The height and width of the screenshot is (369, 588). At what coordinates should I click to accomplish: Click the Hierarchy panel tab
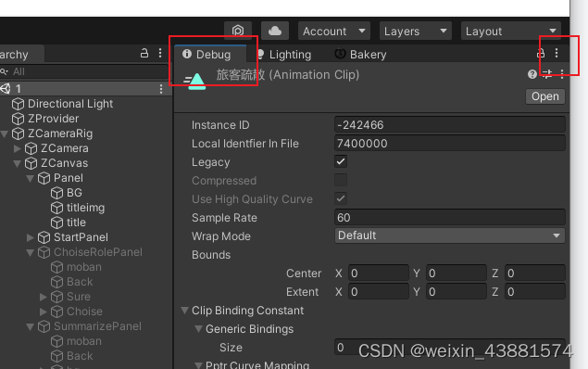tap(21, 55)
